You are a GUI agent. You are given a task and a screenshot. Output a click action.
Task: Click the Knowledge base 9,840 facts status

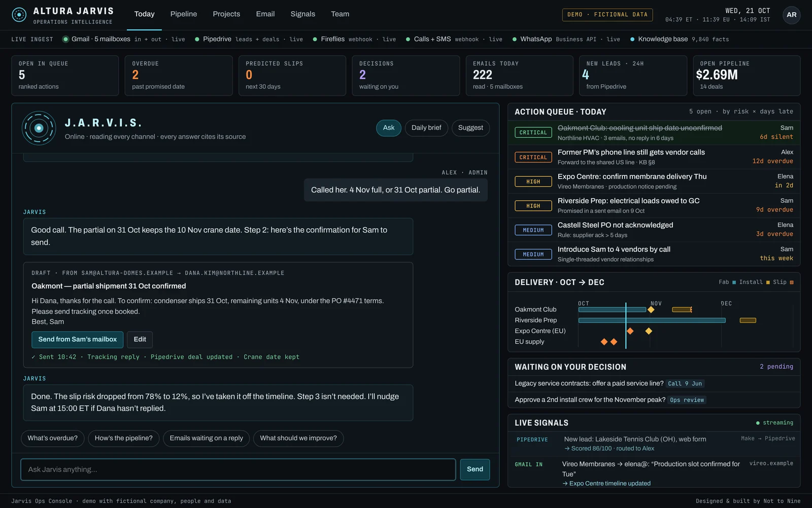680,39
